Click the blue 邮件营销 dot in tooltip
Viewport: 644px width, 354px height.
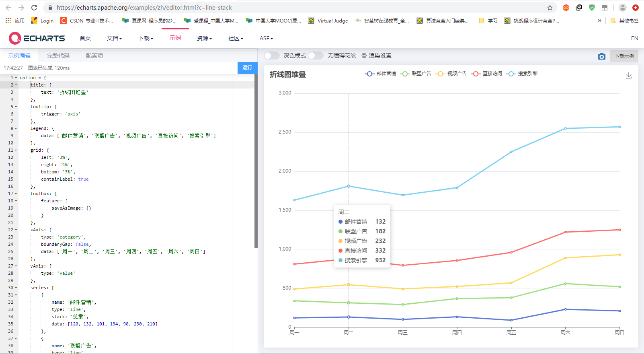point(340,222)
